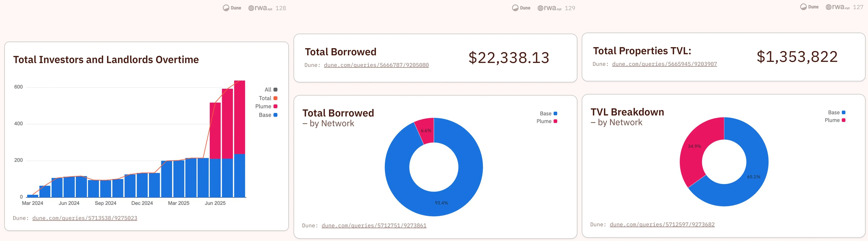Click the Dune logo above Total Borrowed card
Viewport: 868px width, 241px height.
521,8
